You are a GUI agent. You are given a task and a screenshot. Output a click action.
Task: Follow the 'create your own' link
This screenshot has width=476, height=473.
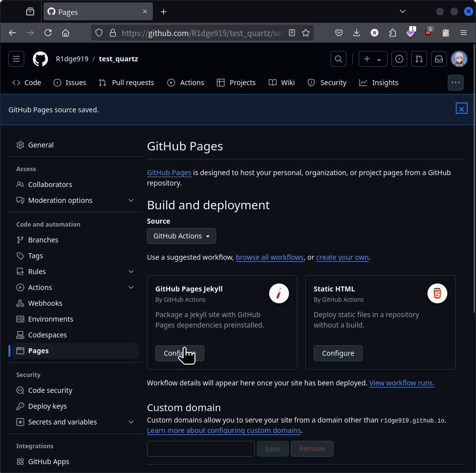coord(342,257)
